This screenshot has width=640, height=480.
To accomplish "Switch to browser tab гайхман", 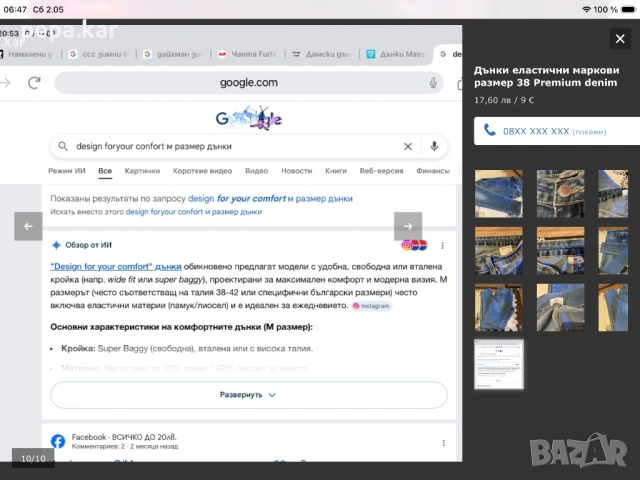I will pos(175,54).
